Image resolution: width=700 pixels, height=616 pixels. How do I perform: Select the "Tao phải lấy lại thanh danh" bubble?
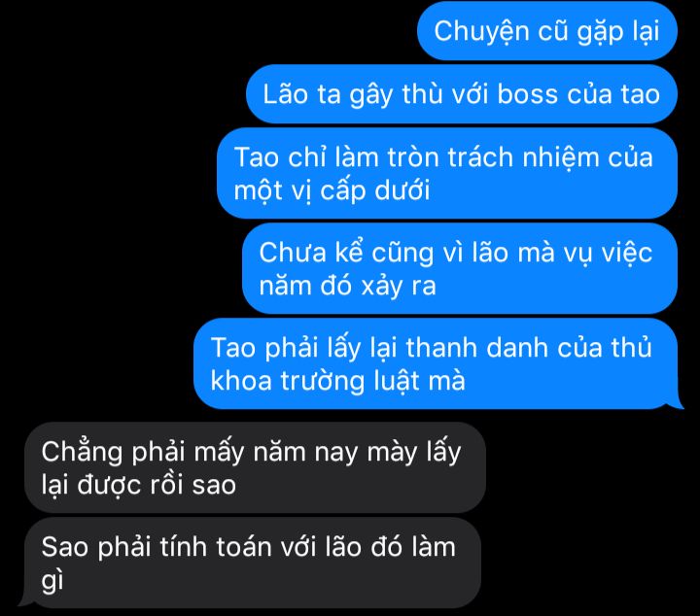436,363
